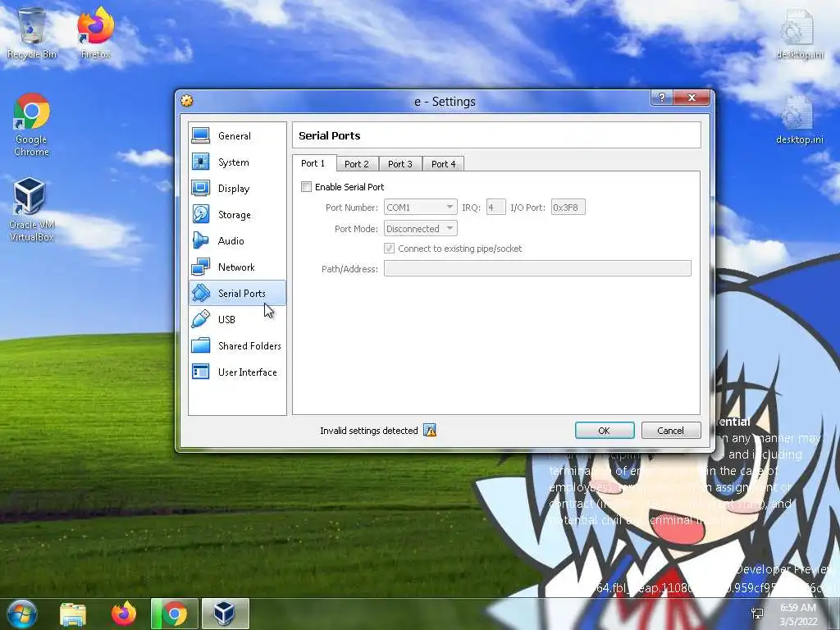Confirm settings with the OK button
This screenshot has height=630, width=840.
pyautogui.click(x=605, y=430)
